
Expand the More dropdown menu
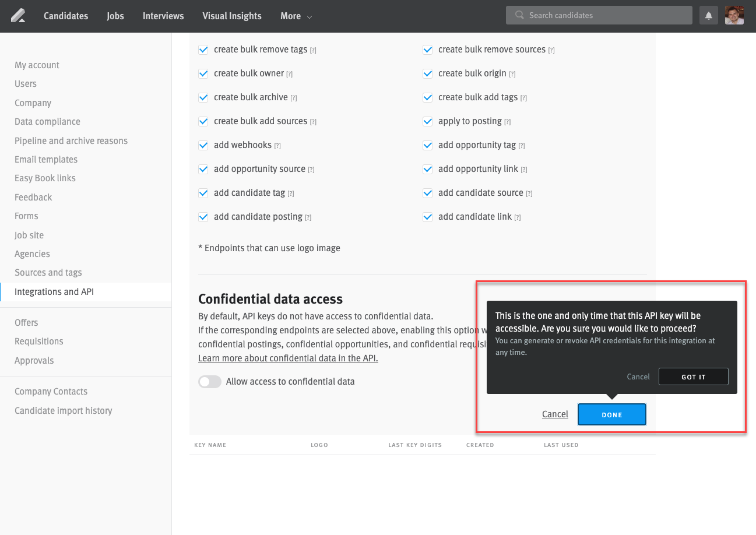pyautogui.click(x=296, y=16)
